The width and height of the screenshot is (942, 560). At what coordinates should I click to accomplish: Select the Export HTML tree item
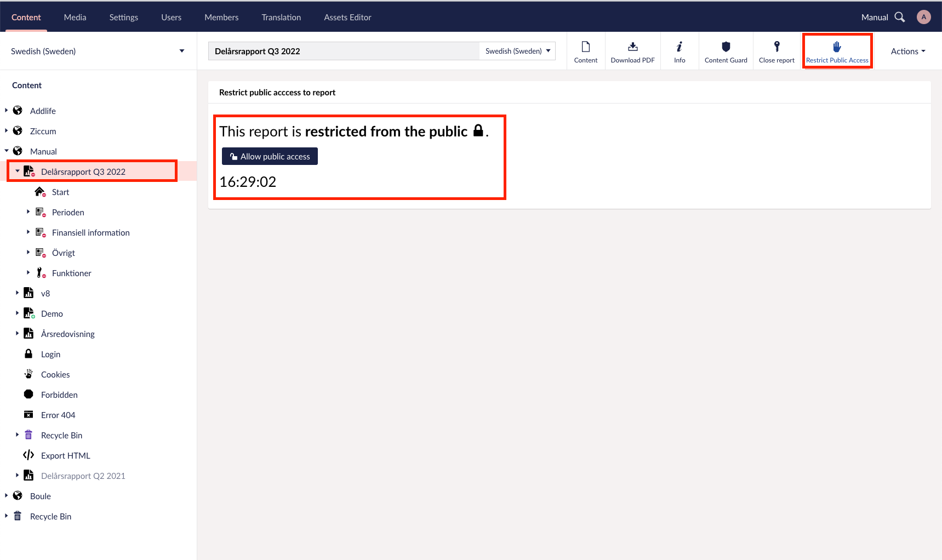(x=65, y=456)
